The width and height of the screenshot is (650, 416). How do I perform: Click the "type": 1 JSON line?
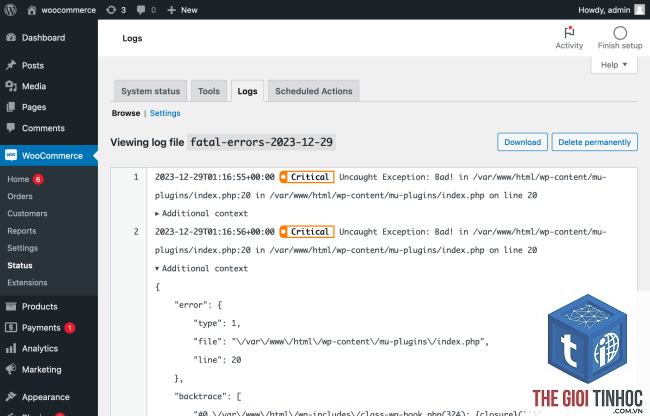pyautogui.click(x=217, y=323)
